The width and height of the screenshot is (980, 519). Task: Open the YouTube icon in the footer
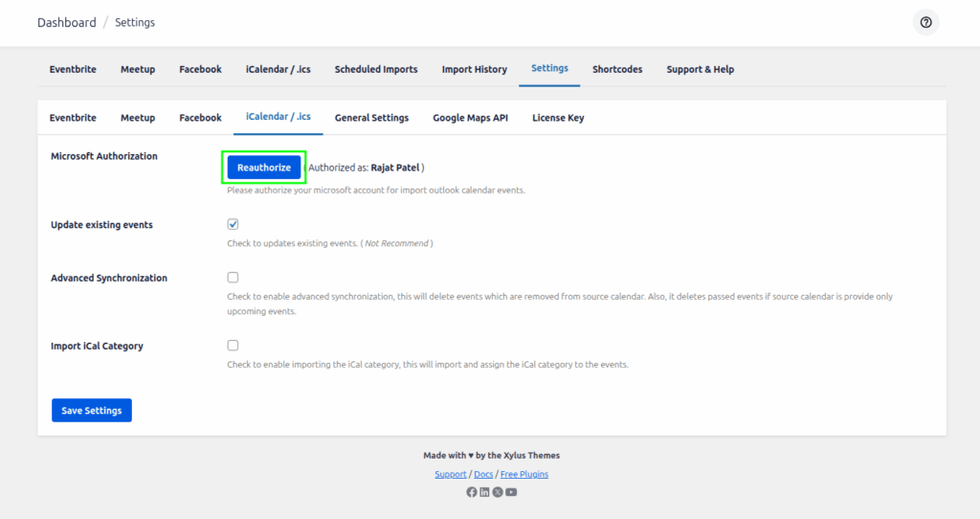pyautogui.click(x=511, y=492)
